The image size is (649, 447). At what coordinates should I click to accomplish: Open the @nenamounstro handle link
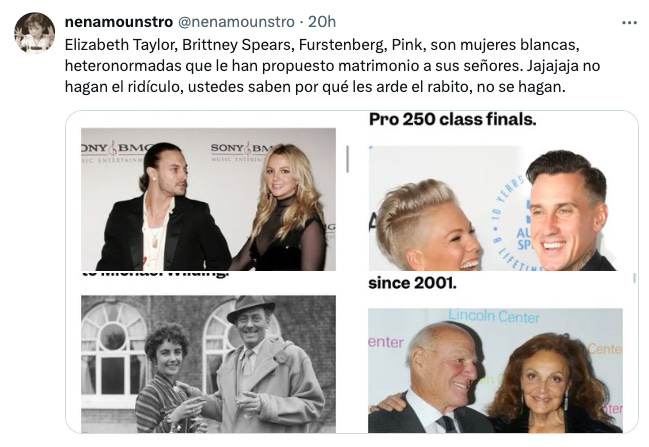(236, 22)
